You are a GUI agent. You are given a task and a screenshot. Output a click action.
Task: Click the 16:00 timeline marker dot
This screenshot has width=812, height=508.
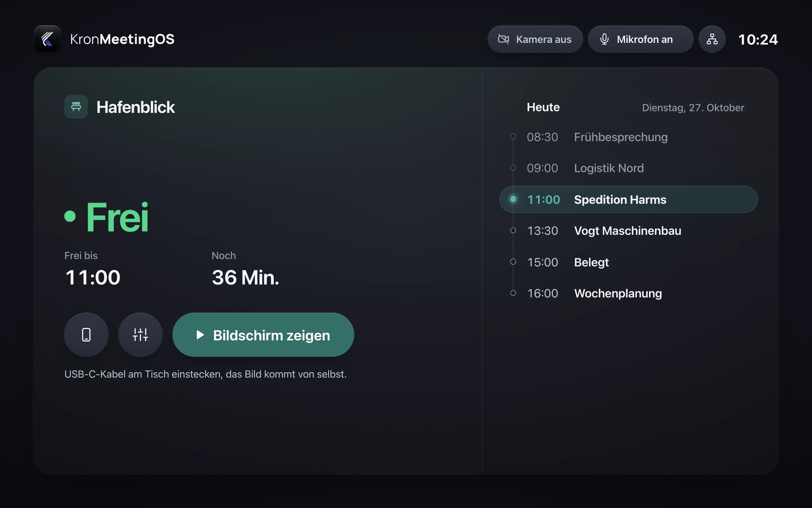[x=513, y=293]
